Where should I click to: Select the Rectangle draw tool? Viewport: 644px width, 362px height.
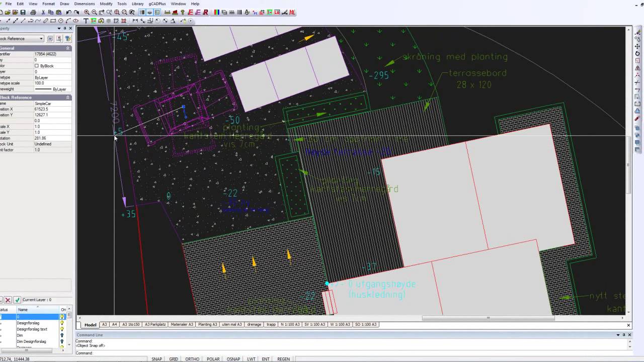pos(53,21)
